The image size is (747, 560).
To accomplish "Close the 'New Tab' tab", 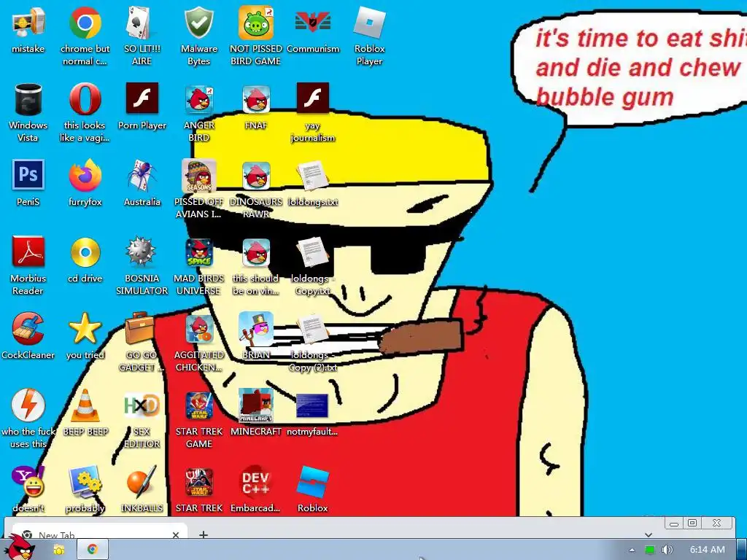I will pyautogui.click(x=175, y=534).
